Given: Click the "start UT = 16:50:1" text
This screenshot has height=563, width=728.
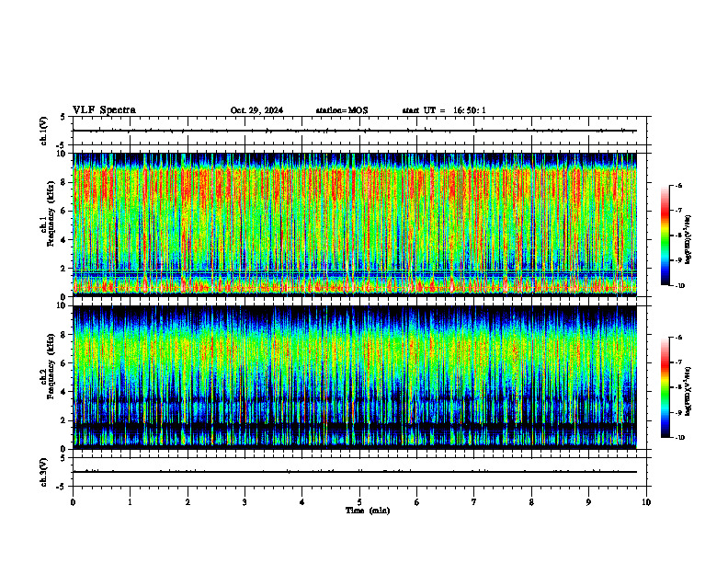Looking at the screenshot, I should pos(444,110).
